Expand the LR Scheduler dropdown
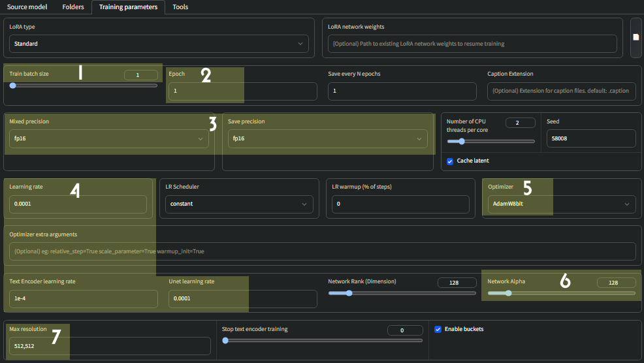This screenshot has width=644, height=363. 238,204
